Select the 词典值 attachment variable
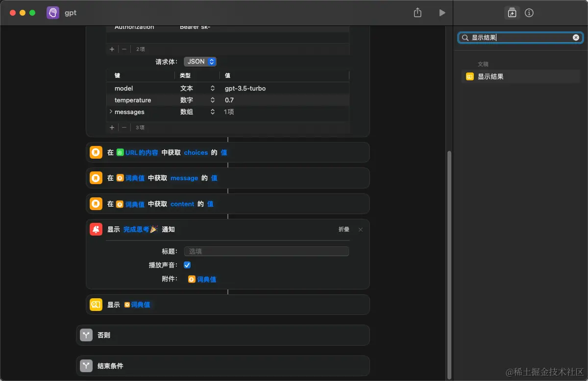The width and height of the screenshot is (588, 381). pyautogui.click(x=202, y=279)
